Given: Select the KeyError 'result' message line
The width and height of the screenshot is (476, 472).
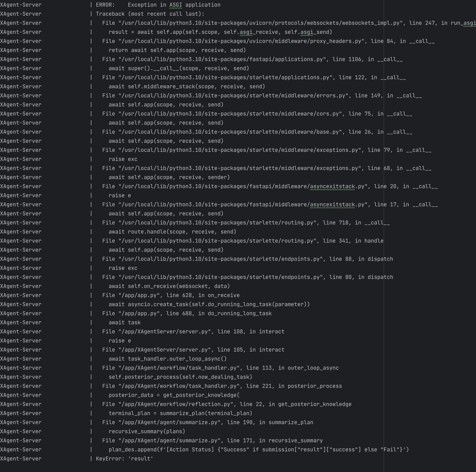Looking at the screenshot, I should pos(124,458).
